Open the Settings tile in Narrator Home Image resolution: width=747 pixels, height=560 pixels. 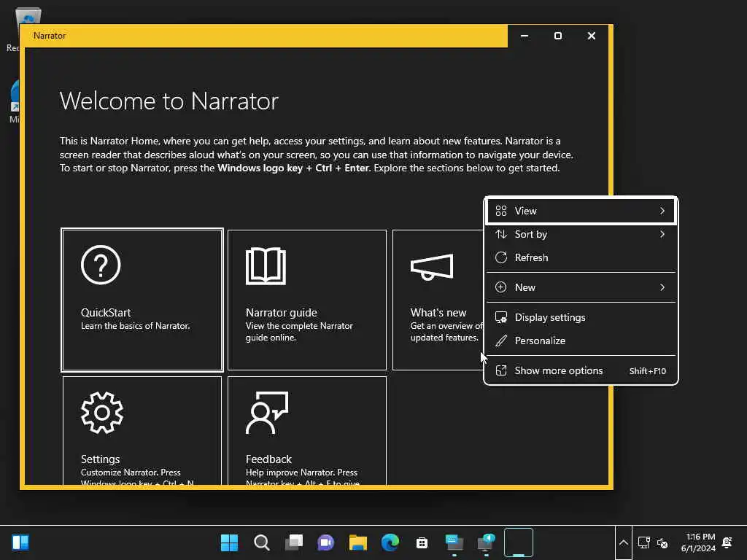(x=142, y=430)
